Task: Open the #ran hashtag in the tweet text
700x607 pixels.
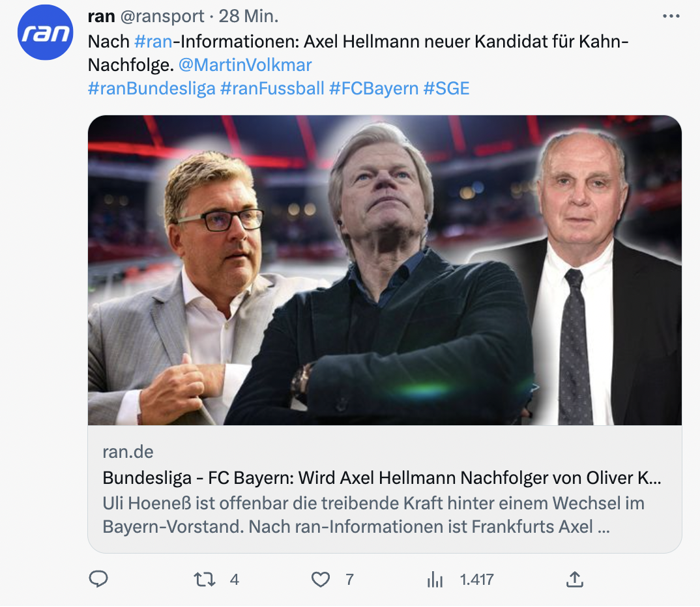Action: [x=153, y=42]
